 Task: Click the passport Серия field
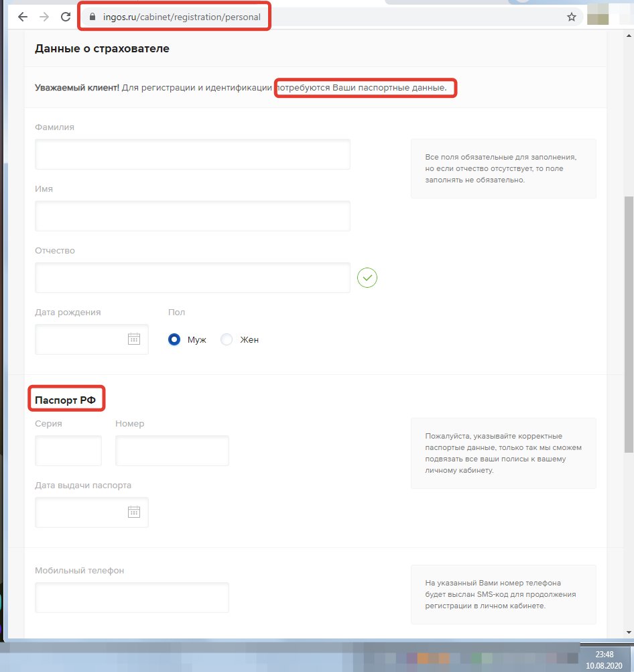coord(68,451)
